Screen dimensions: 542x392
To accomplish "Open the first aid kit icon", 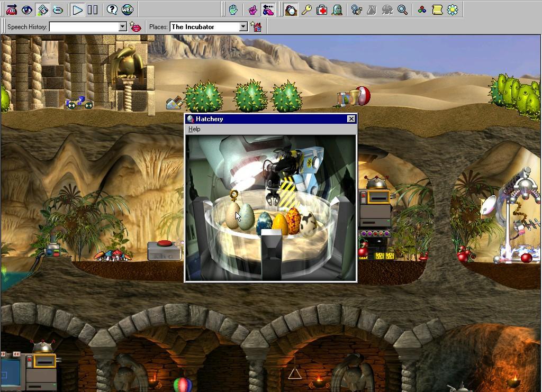I will pyautogui.click(x=322, y=10).
